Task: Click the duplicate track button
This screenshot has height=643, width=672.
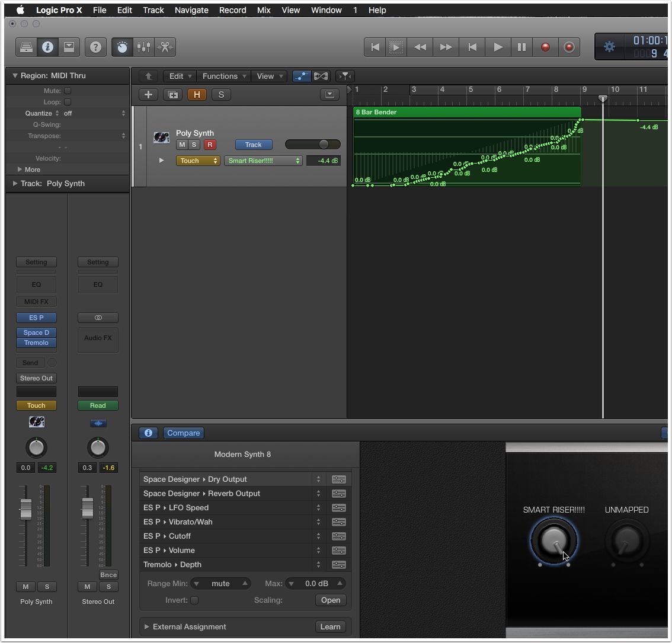Action: click(172, 95)
